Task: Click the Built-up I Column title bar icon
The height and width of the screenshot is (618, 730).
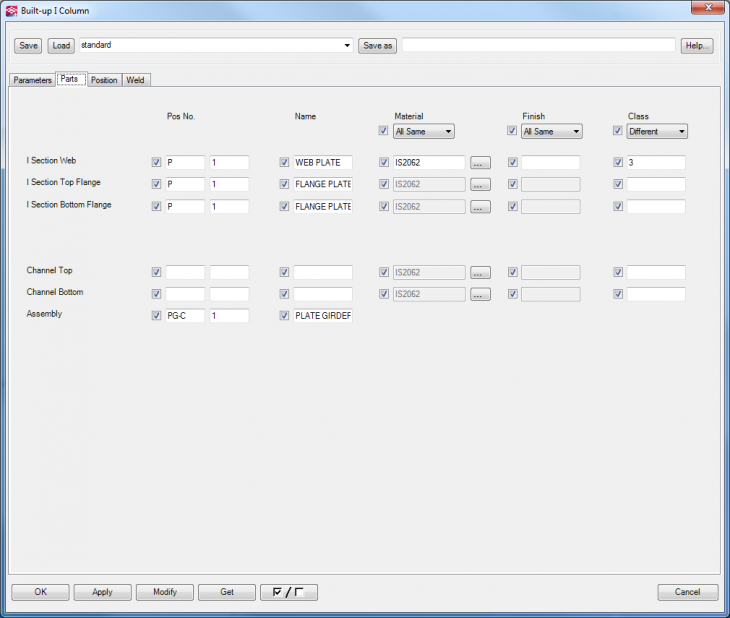Action: click(11, 9)
